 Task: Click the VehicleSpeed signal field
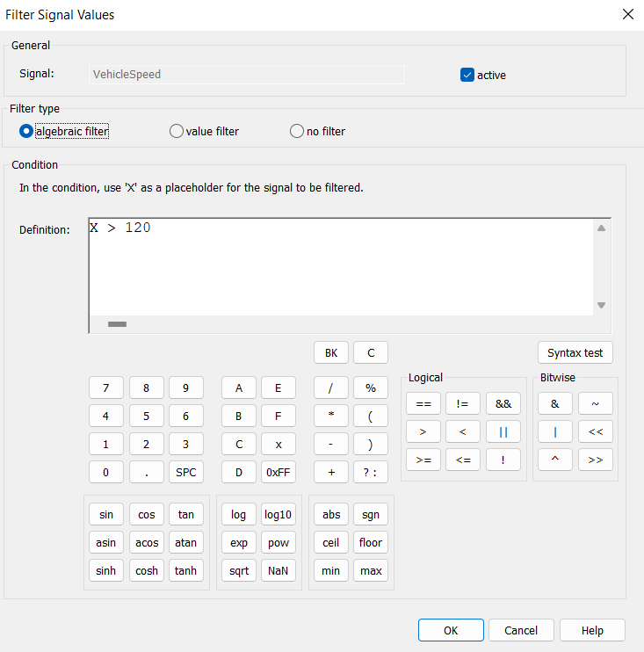click(x=247, y=75)
